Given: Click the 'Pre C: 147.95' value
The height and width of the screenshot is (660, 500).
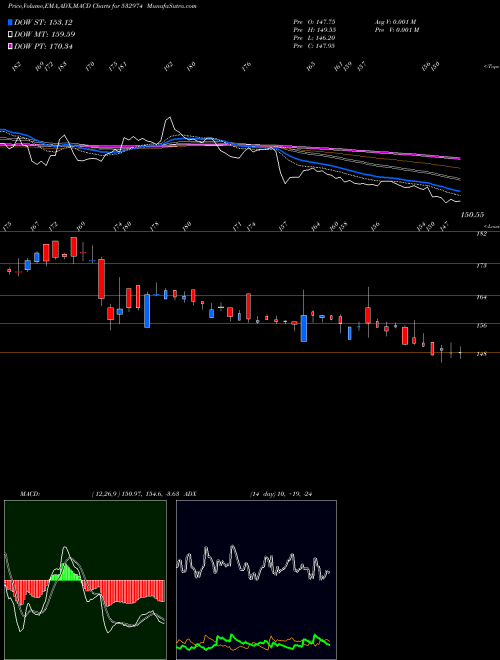Looking at the screenshot, I should click(314, 46).
